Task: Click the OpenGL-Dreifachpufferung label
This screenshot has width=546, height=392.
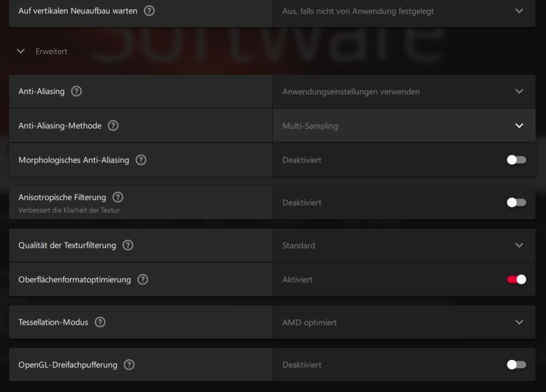Action: pyautogui.click(x=68, y=365)
